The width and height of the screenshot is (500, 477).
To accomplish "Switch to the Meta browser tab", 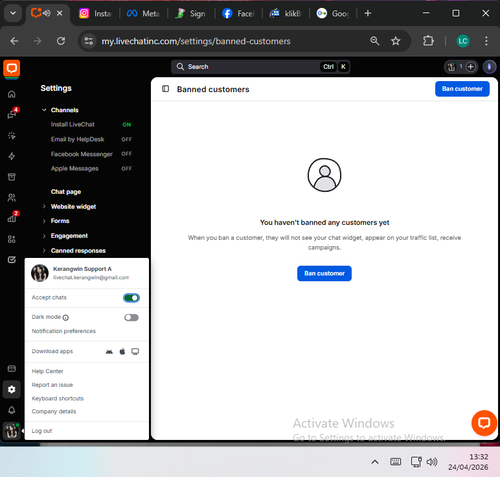I will [x=143, y=14].
